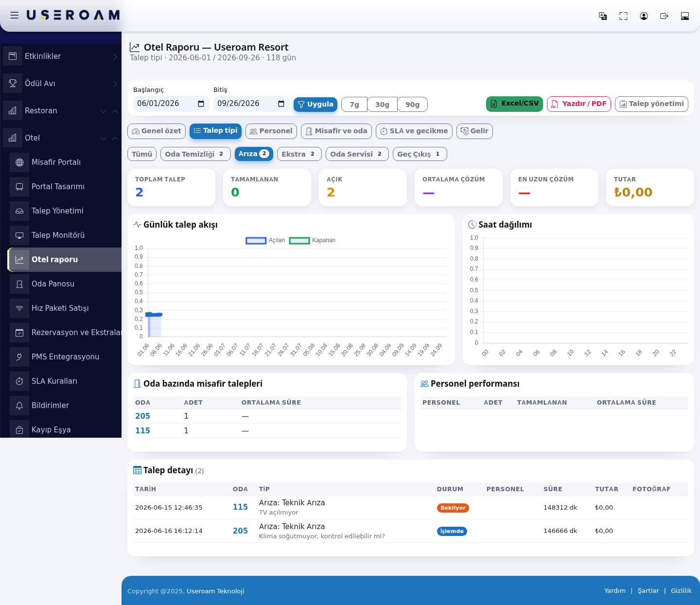The width and height of the screenshot is (700, 605).
Task: Click the trophy icon for Ödül Avı
Action: click(13, 83)
